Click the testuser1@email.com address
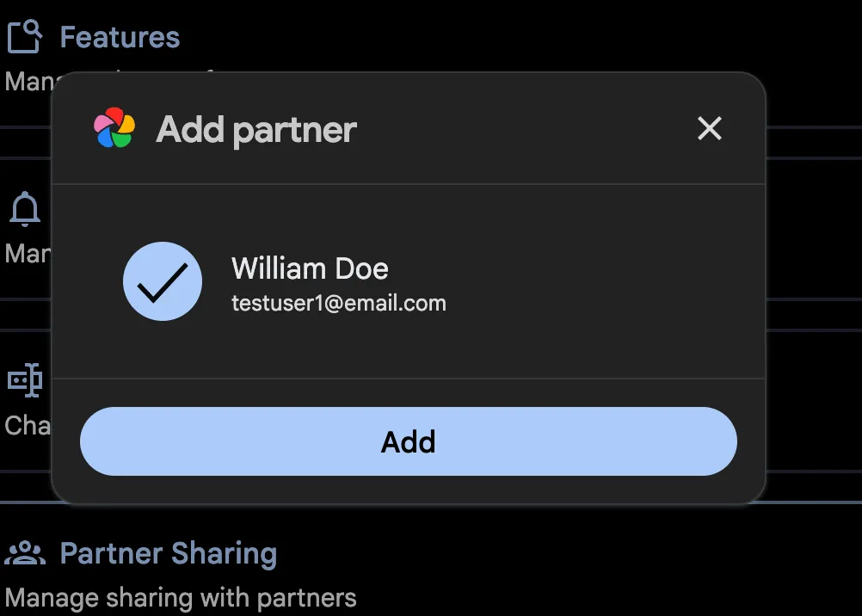 pos(338,303)
